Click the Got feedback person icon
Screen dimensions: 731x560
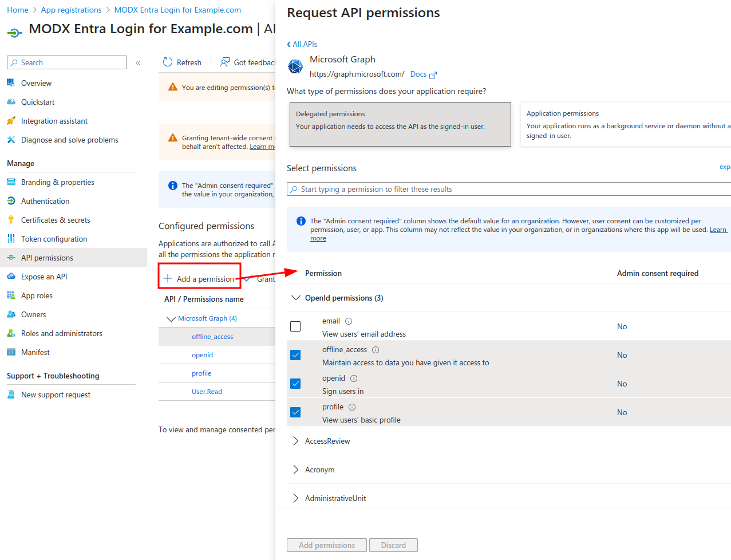pyautogui.click(x=225, y=62)
